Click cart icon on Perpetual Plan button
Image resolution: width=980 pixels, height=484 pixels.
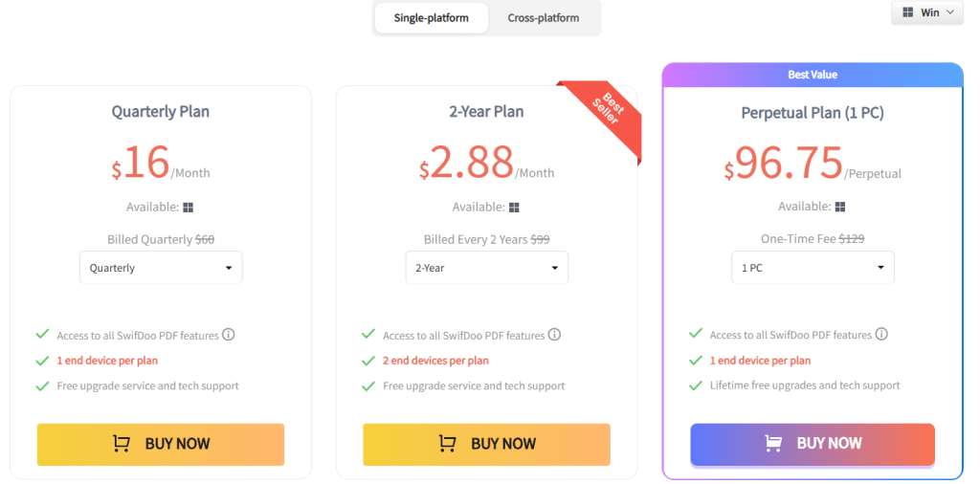tap(773, 443)
